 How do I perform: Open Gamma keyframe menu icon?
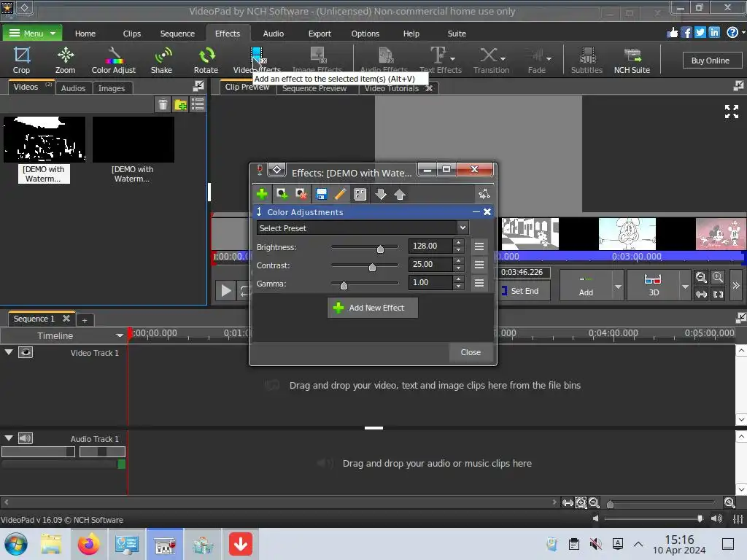(x=479, y=283)
